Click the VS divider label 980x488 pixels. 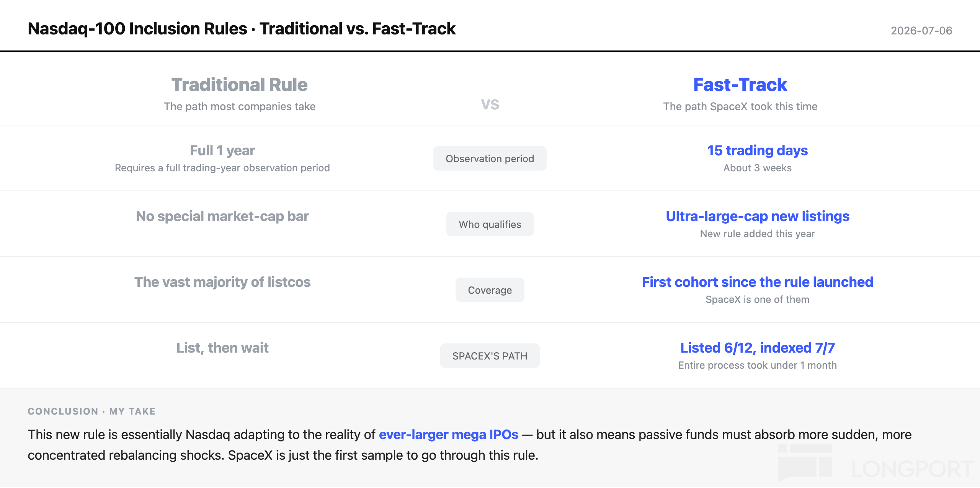click(x=490, y=104)
